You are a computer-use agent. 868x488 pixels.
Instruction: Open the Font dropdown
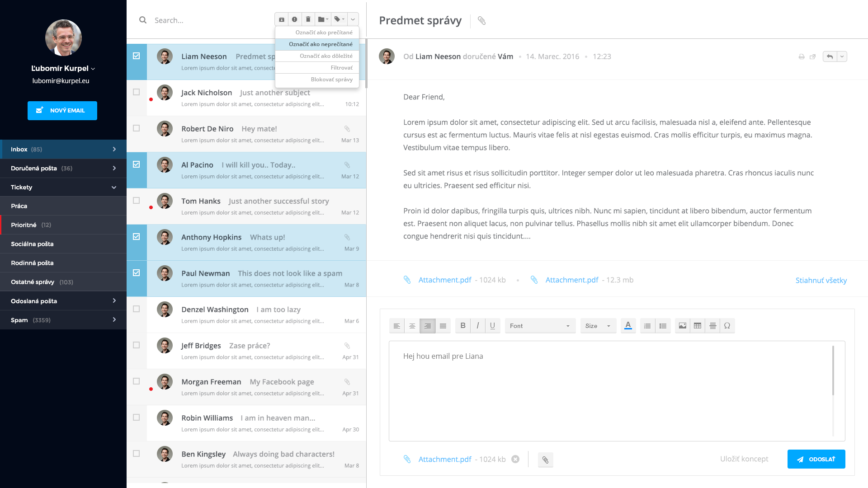coord(540,326)
